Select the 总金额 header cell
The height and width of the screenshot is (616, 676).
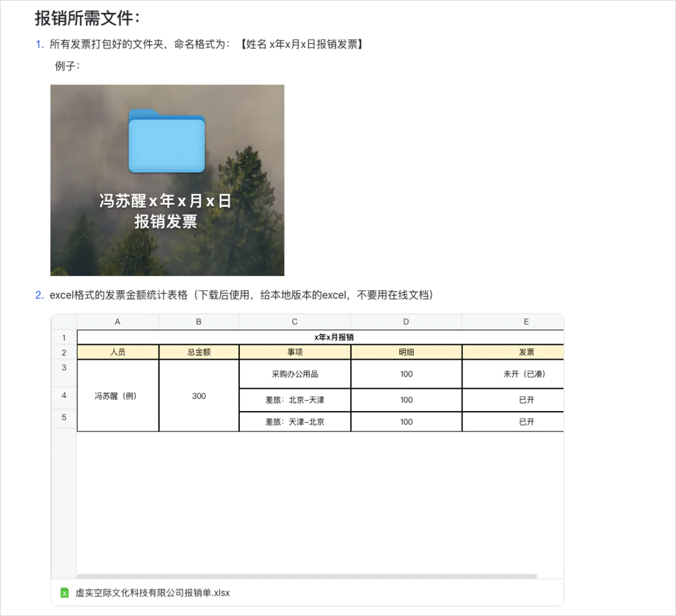coord(198,352)
